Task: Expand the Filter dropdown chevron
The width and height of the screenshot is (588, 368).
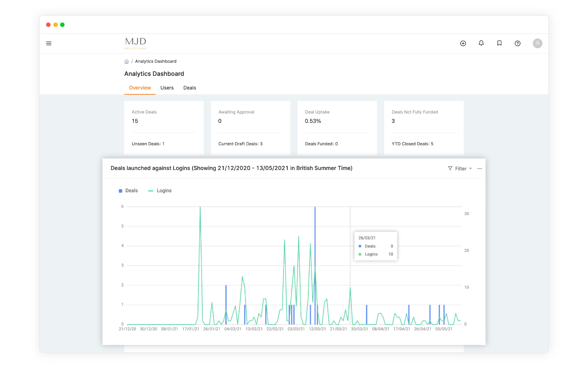Action: point(470,168)
